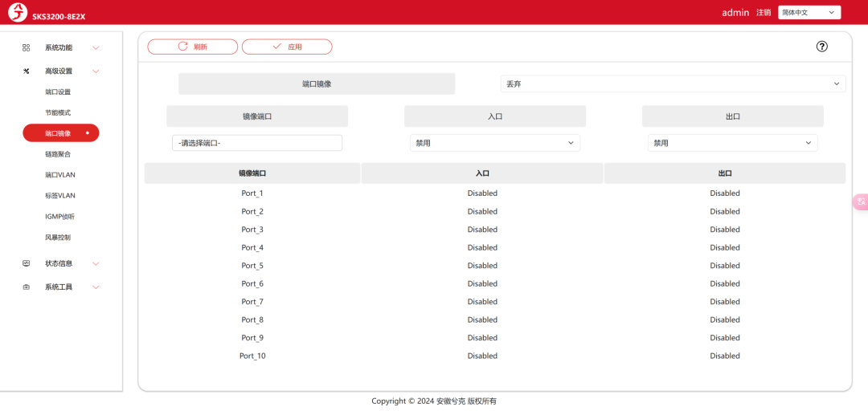868x411 pixels.
Task: Click the admin username in header
Action: (x=735, y=12)
